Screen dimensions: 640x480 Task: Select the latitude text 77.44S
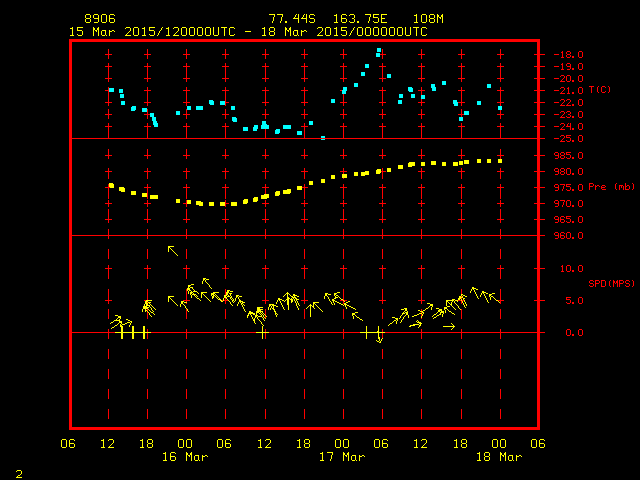point(292,19)
